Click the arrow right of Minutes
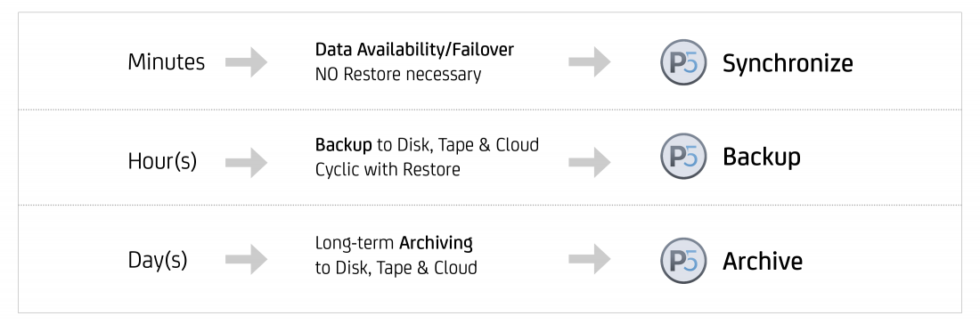Screen dimensions: 980x324 click(x=246, y=61)
